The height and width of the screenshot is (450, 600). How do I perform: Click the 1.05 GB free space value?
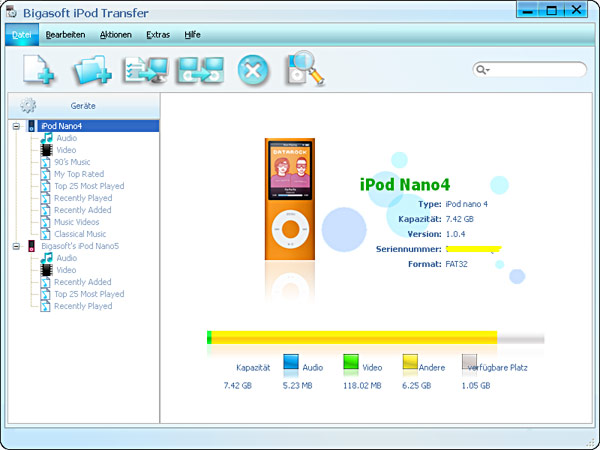476,385
